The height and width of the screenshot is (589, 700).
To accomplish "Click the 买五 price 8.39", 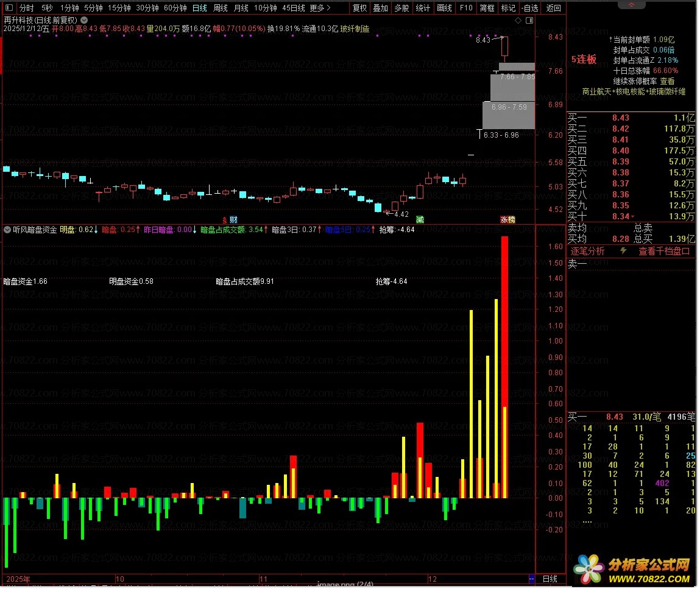I will click(621, 161).
